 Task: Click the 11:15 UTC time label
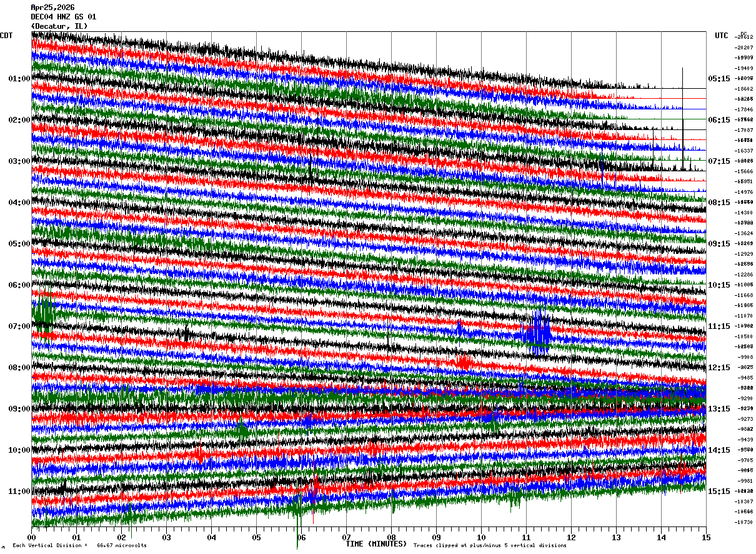[x=719, y=326]
